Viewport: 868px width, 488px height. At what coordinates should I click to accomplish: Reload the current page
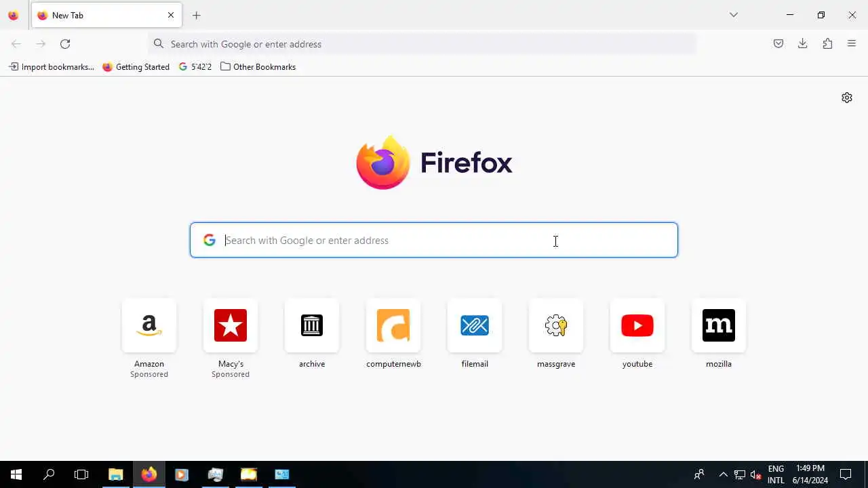pyautogui.click(x=65, y=44)
